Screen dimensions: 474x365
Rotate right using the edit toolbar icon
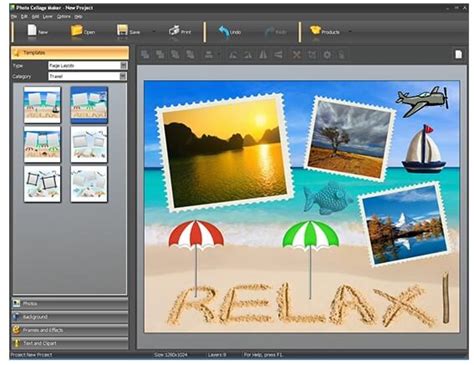point(248,54)
